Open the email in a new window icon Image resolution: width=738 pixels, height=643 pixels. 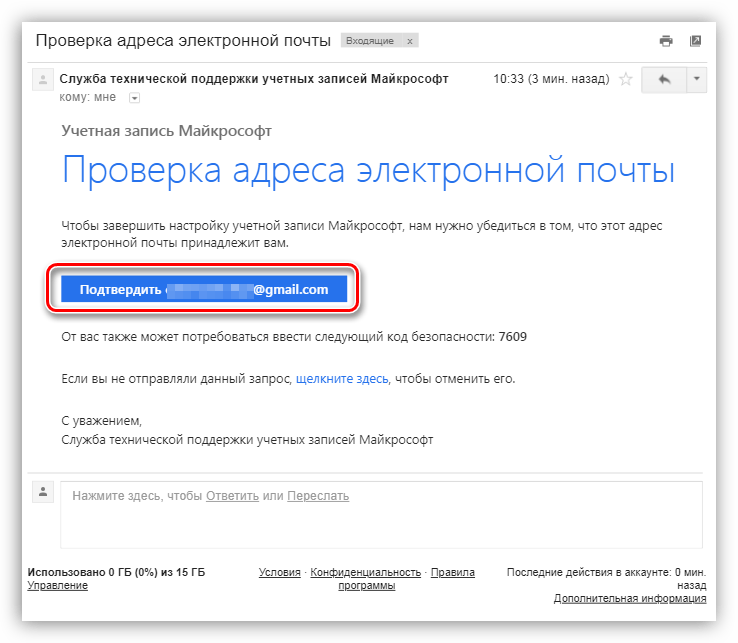click(x=695, y=41)
